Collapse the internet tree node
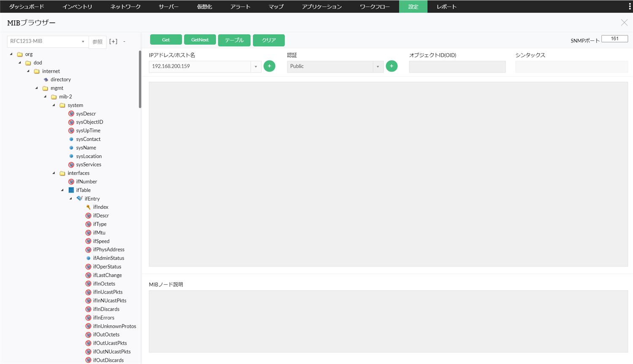 coord(28,71)
